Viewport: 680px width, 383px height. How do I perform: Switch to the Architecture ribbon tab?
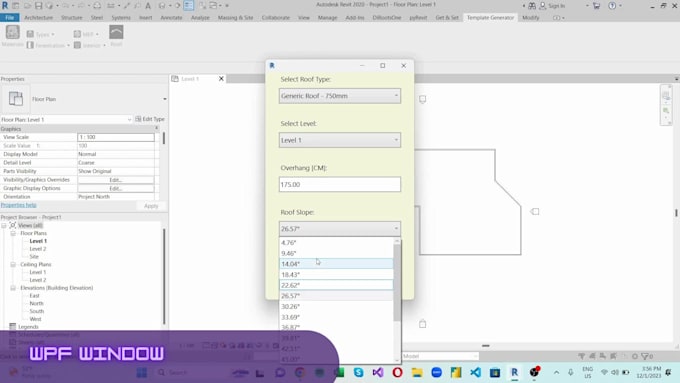[39, 18]
